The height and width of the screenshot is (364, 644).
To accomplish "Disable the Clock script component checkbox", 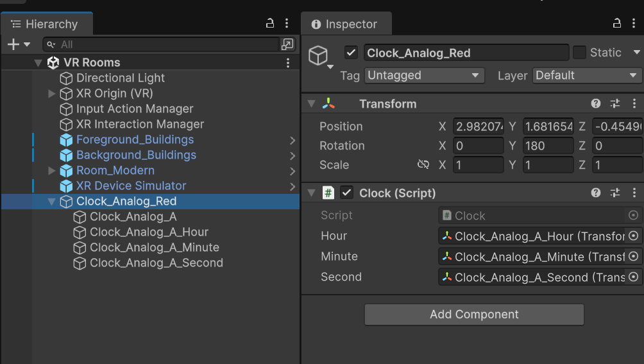I will (347, 193).
